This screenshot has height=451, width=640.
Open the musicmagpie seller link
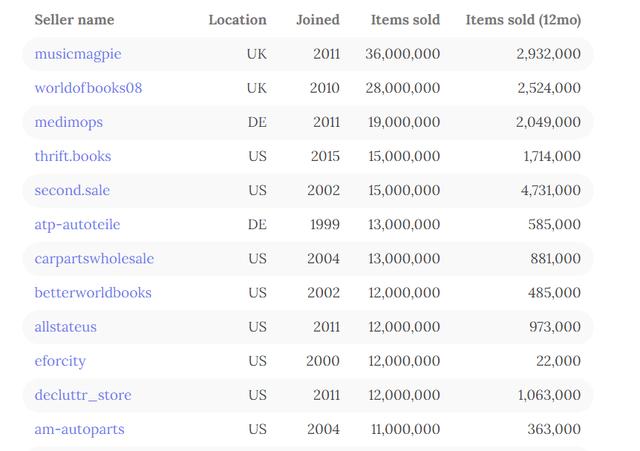[x=78, y=54]
